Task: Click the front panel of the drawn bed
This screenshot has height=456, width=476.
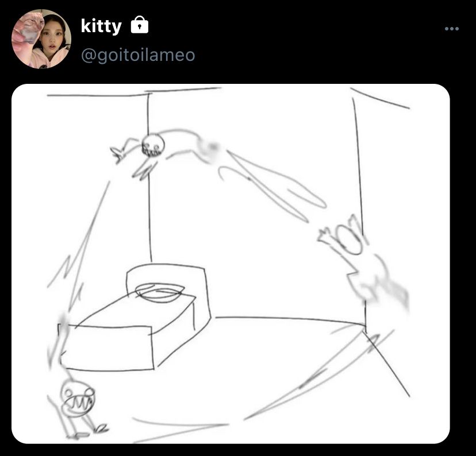Action: (106, 347)
